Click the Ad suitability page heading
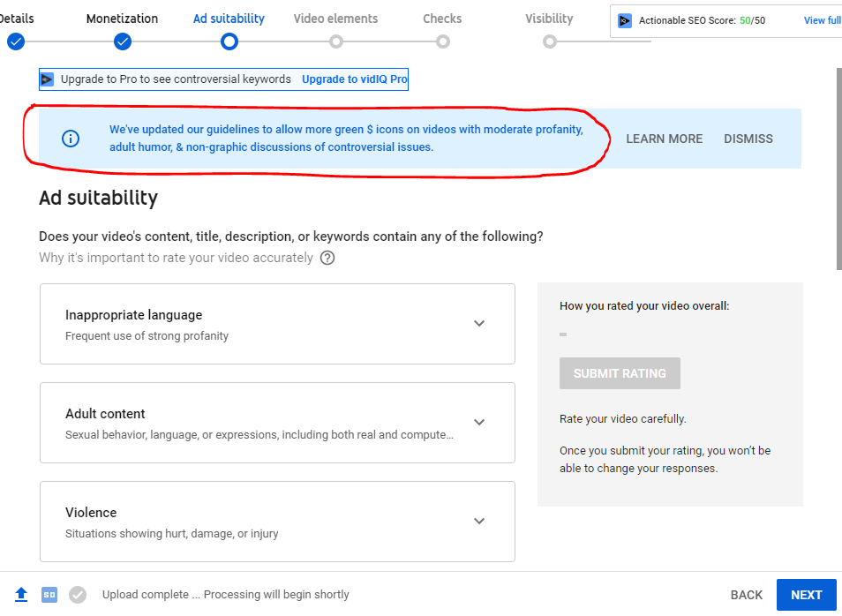 [x=98, y=199]
